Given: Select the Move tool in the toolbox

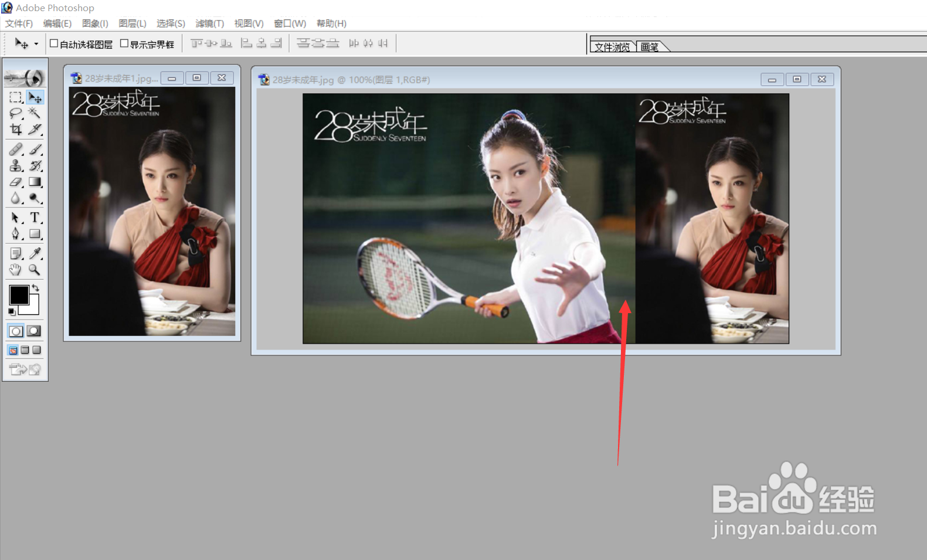Looking at the screenshot, I should pyautogui.click(x=35, y=97).
